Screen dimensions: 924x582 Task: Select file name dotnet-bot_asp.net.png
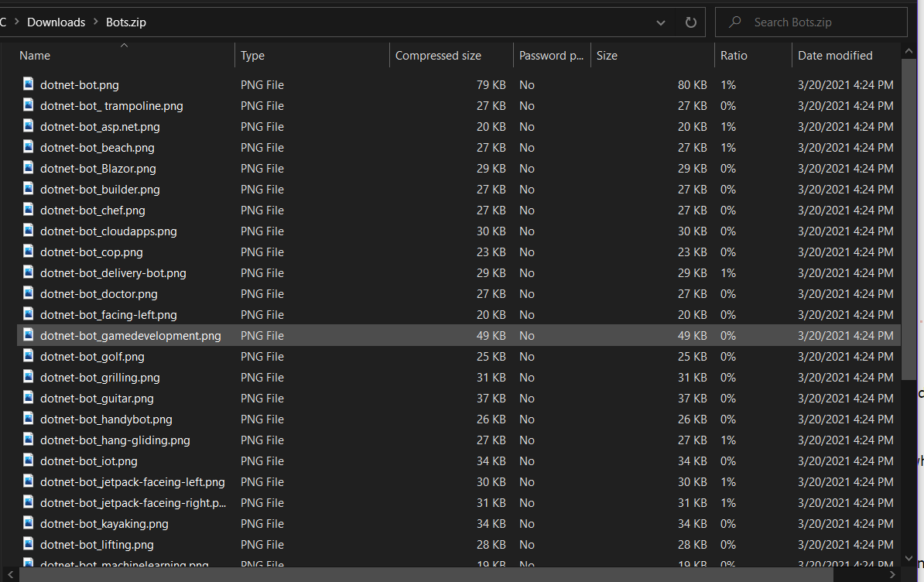(x=100, y=127)
